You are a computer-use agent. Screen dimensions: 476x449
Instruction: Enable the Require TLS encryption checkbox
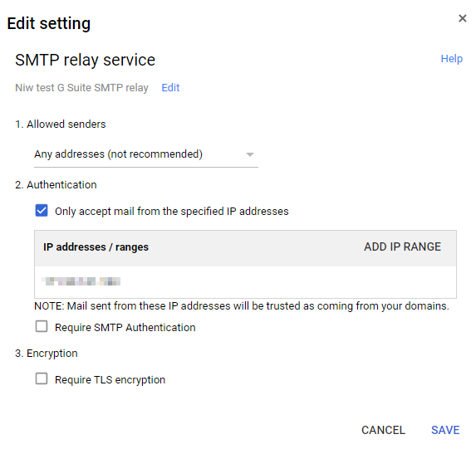(x=42, y=378)
